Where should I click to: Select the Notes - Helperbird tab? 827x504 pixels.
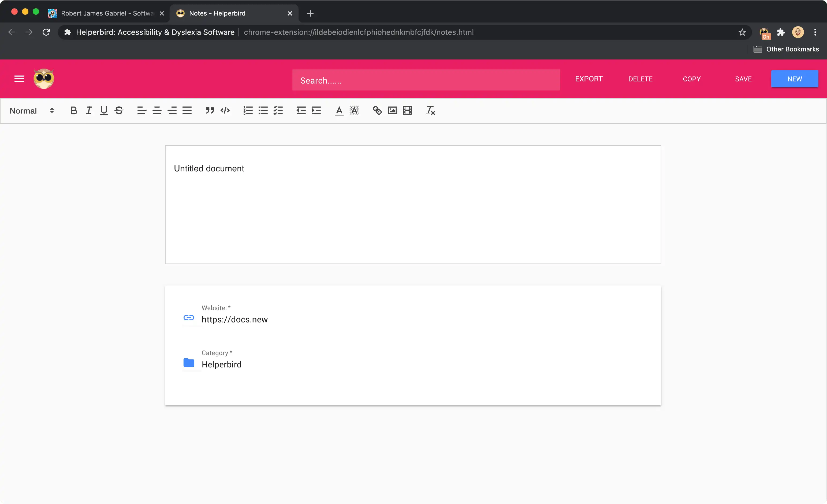(x=234, y=13)
